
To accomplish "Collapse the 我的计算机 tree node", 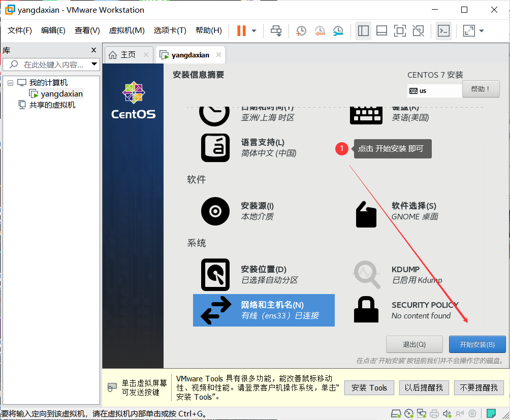I will [10, 83].
